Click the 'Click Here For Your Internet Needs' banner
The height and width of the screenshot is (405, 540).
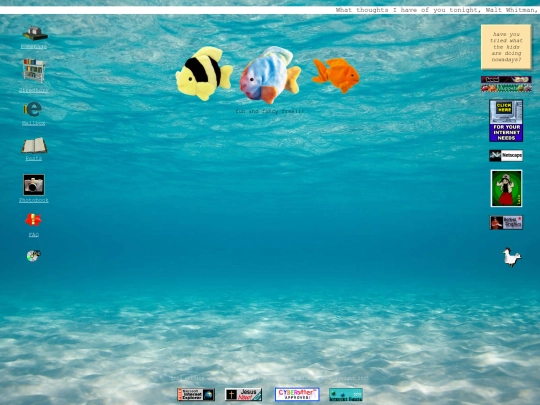[506, 121]
